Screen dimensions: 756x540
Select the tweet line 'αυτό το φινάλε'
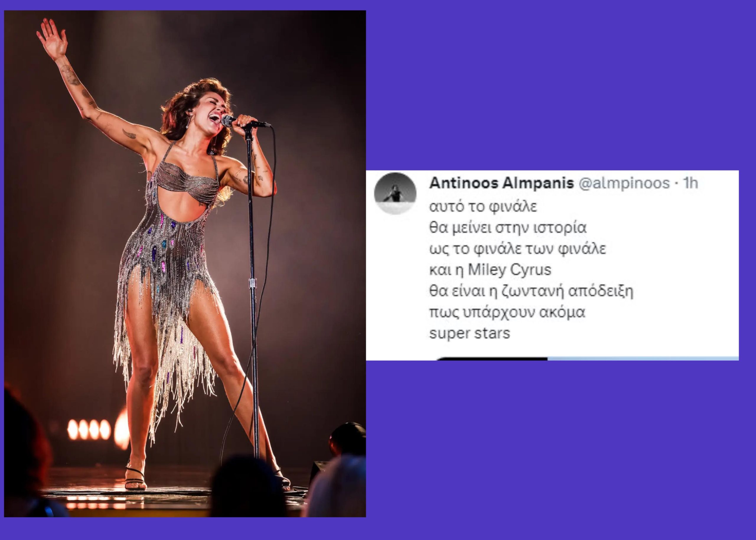tap(483, 206)
